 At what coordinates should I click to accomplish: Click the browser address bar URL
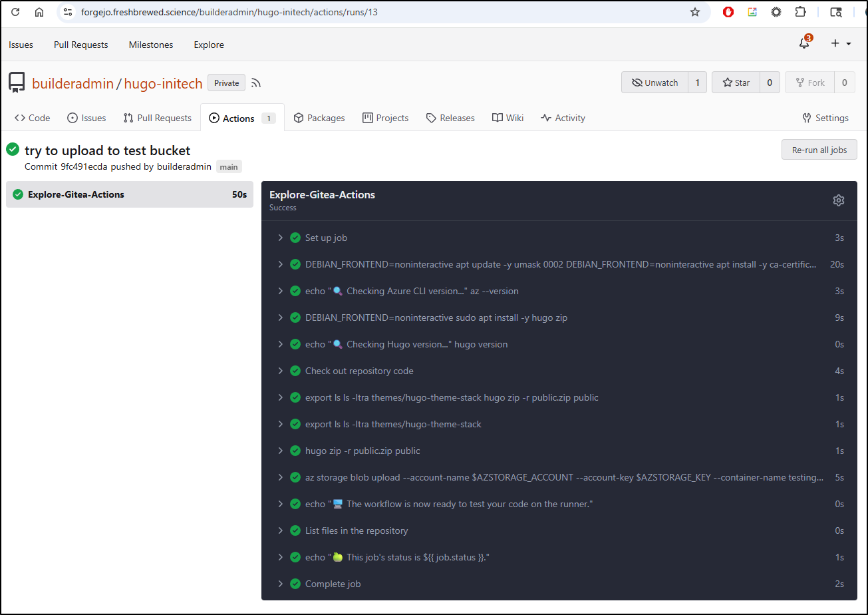pyautogui.click(x=229, y=12)
